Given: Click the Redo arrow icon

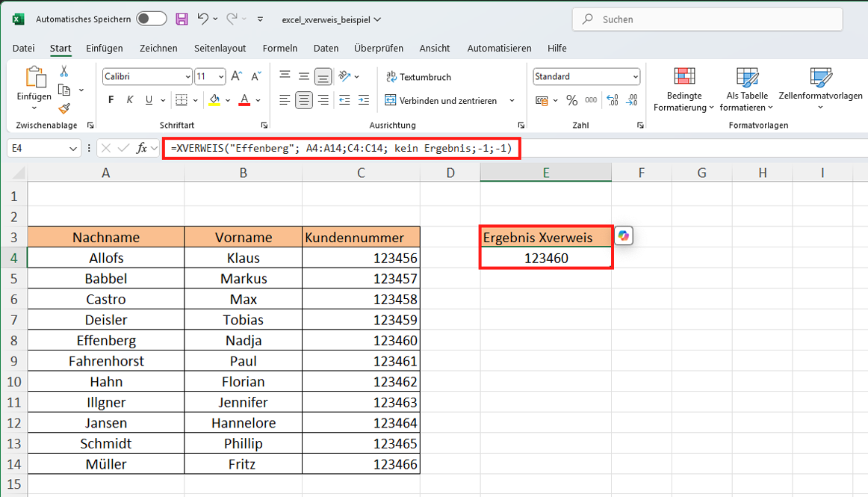Looking at the screenshot, I should tap(232, 19).
